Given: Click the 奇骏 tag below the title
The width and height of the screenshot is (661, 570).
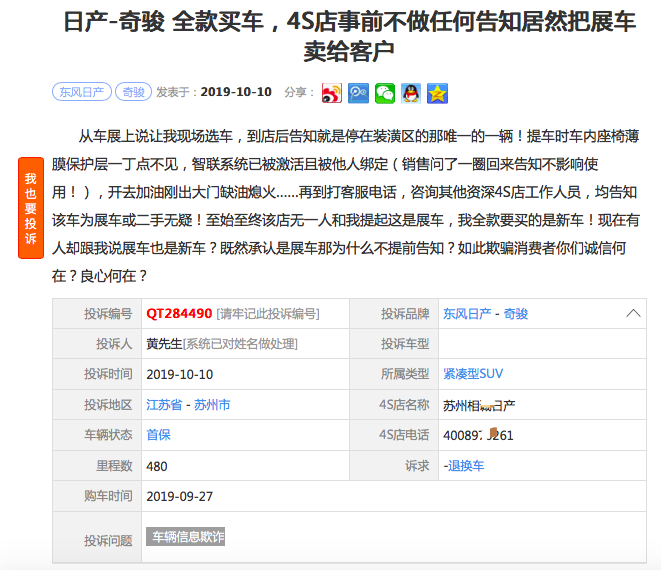Looking at the screenshot, I should tap(133, 92).
